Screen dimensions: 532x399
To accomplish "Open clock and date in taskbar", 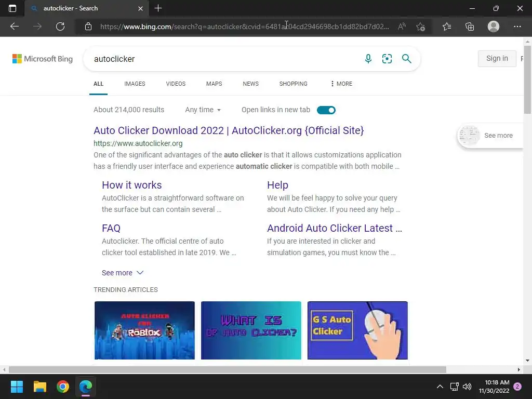I will coord(494,387).
